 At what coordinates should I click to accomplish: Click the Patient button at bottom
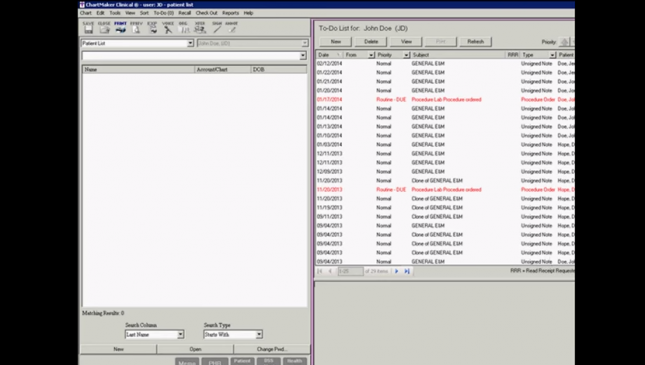242,361
